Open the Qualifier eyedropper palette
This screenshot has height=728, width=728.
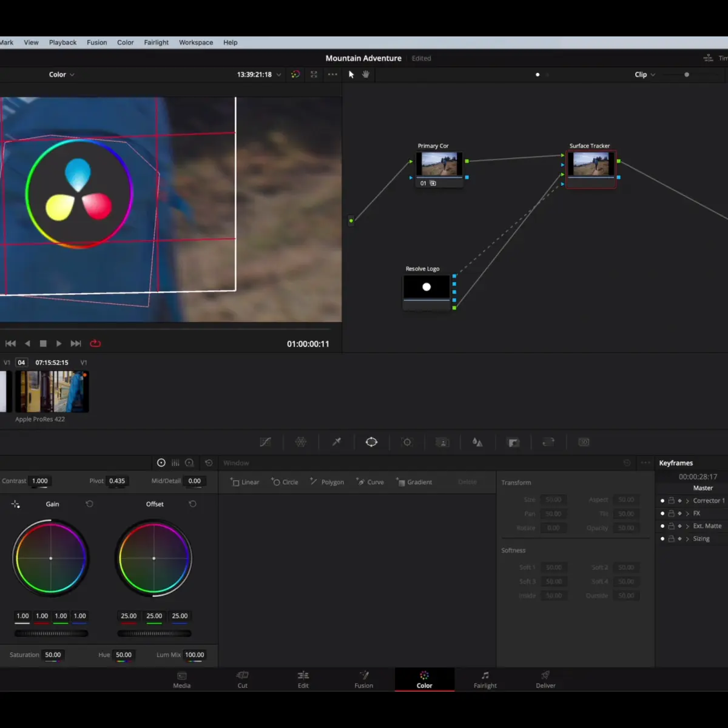tap(337, 442)
